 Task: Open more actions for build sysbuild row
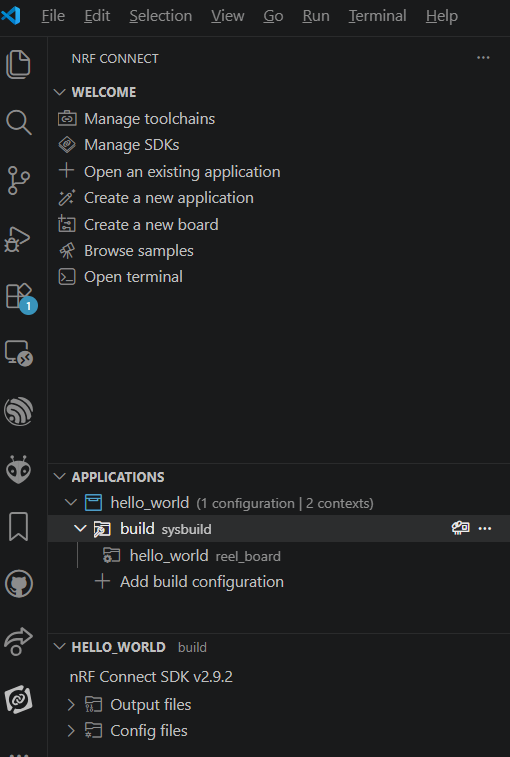click(x=484, y=528)
